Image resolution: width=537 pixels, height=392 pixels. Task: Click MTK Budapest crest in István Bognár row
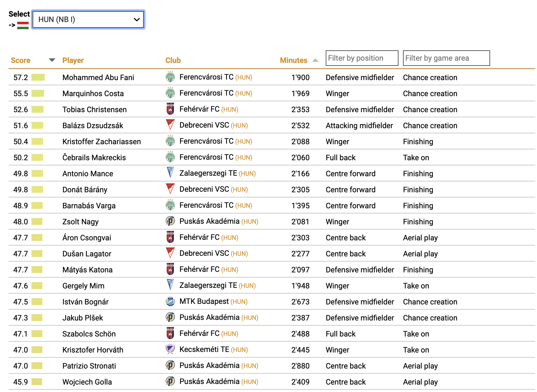pos(170,301)
